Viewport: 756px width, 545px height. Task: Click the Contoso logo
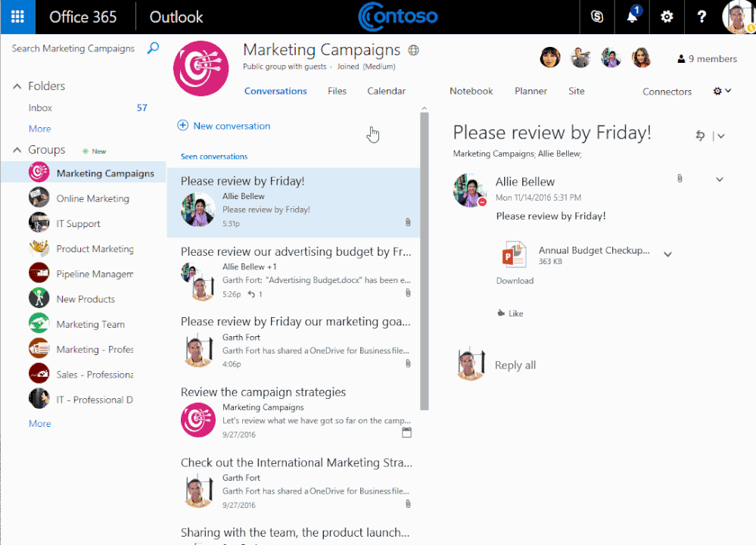pos(398,17)
